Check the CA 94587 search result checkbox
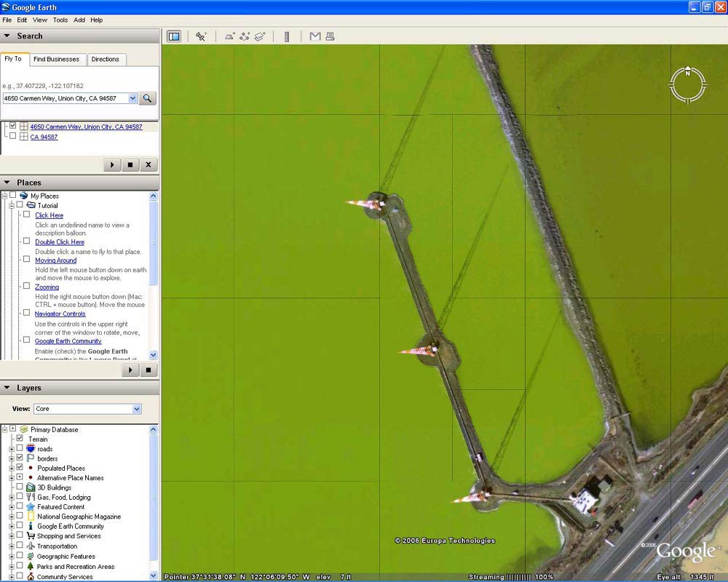This screenshot has width=728, height=582. 13,136
